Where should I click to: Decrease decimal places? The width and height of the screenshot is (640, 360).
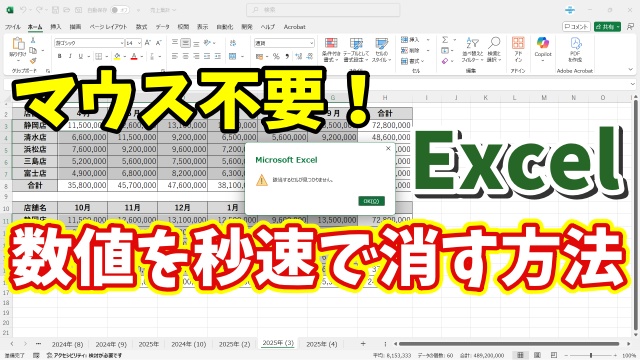coord(309,56)
